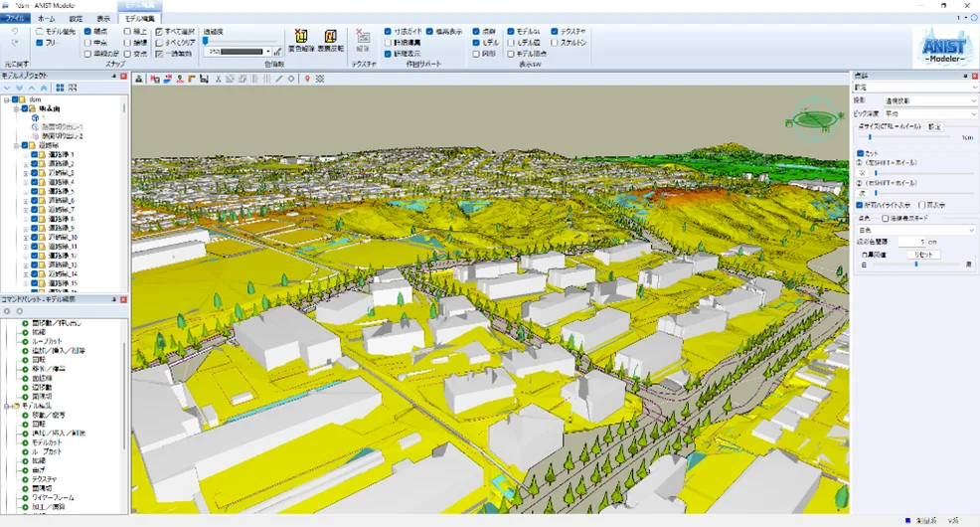
Task: Toggle the テクスチャ display checkbox
Action: [x=555, y=31]
